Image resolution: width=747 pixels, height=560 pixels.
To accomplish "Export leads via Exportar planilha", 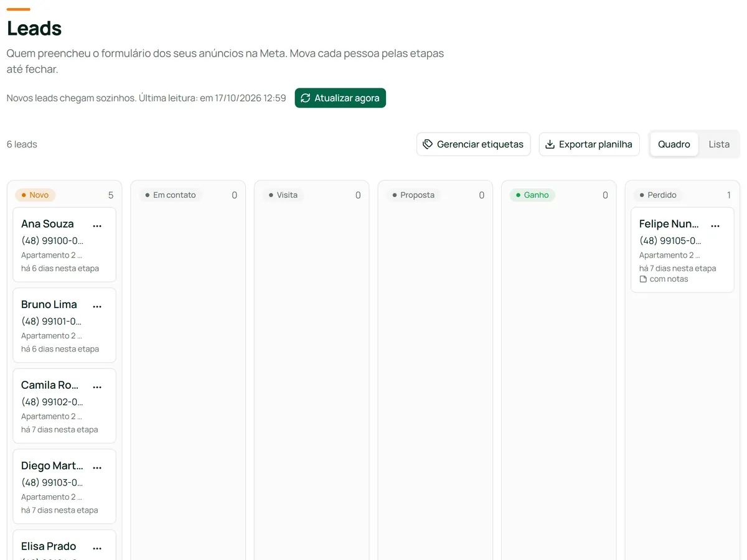I will 589,144.
